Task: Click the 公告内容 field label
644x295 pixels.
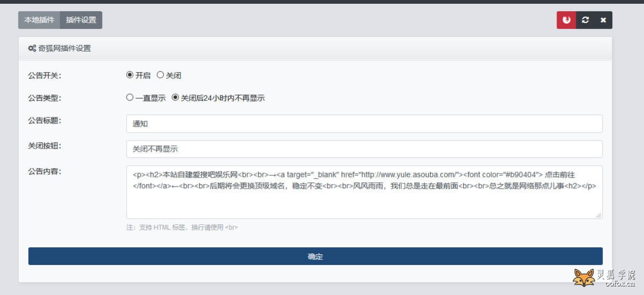Action: click(x=45, y=171)
